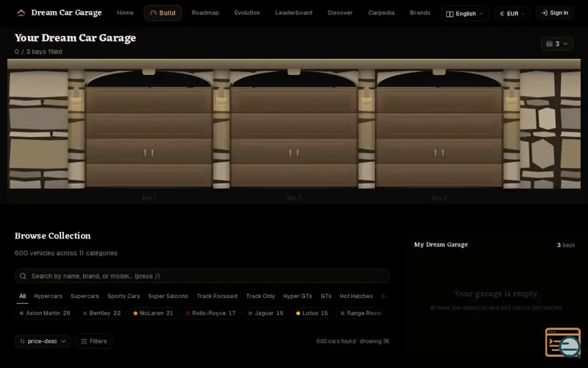Open the Home page
Viewport: 588px width, 368px height.
[x=125, y=13]
